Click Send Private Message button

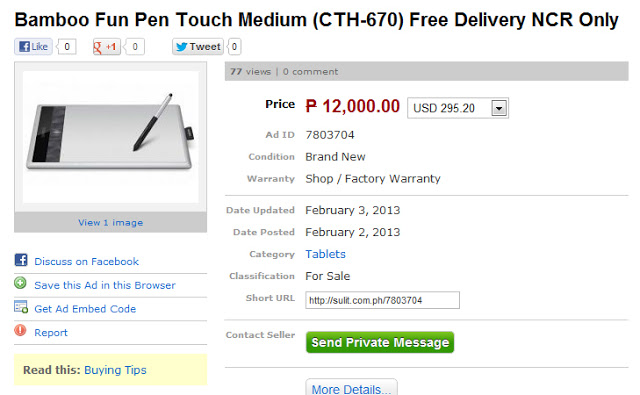coord(380,342)
